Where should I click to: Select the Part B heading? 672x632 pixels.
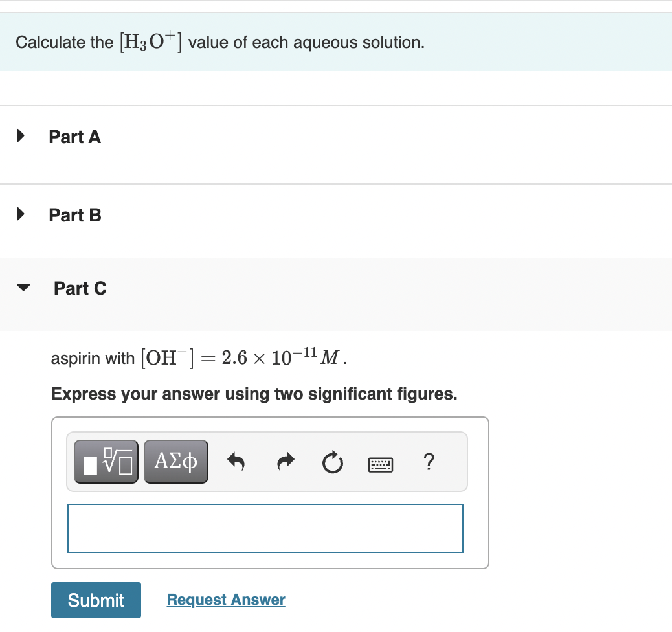(x=74, y=215)
